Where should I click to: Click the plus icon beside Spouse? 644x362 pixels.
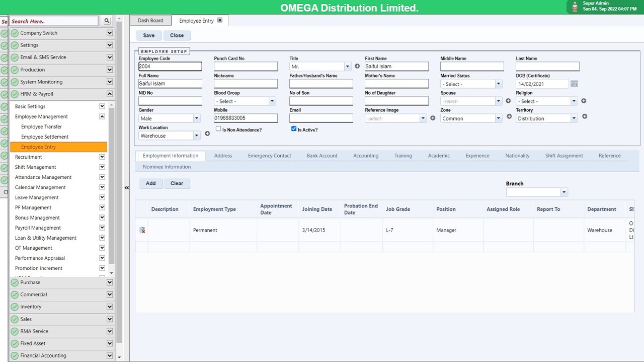pos(508,101)
